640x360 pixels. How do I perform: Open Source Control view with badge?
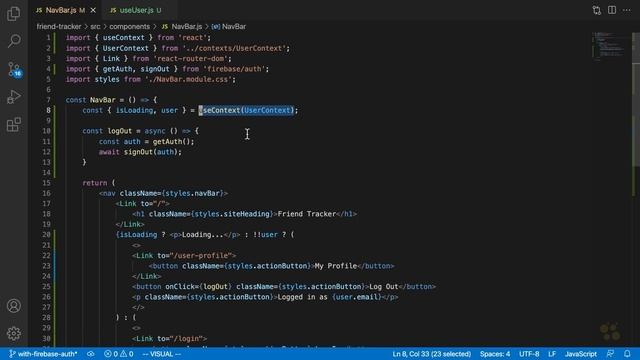click(14, 69)
